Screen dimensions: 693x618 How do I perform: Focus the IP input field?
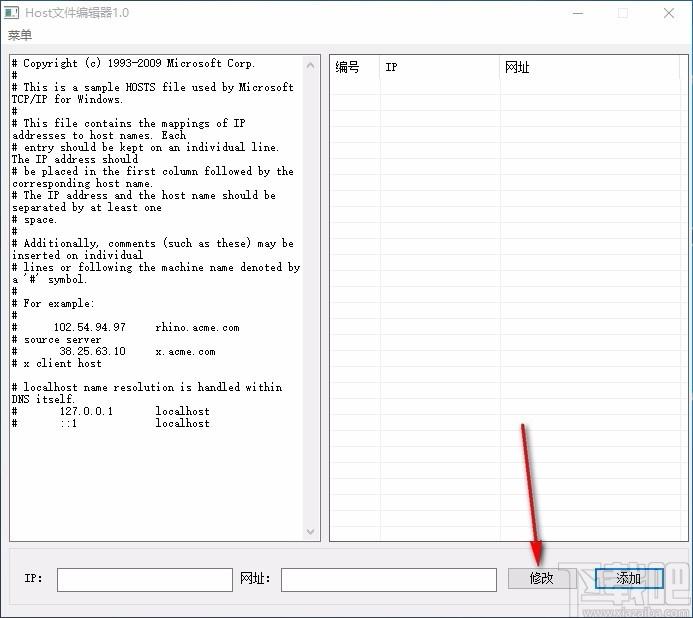pos(144,579)
